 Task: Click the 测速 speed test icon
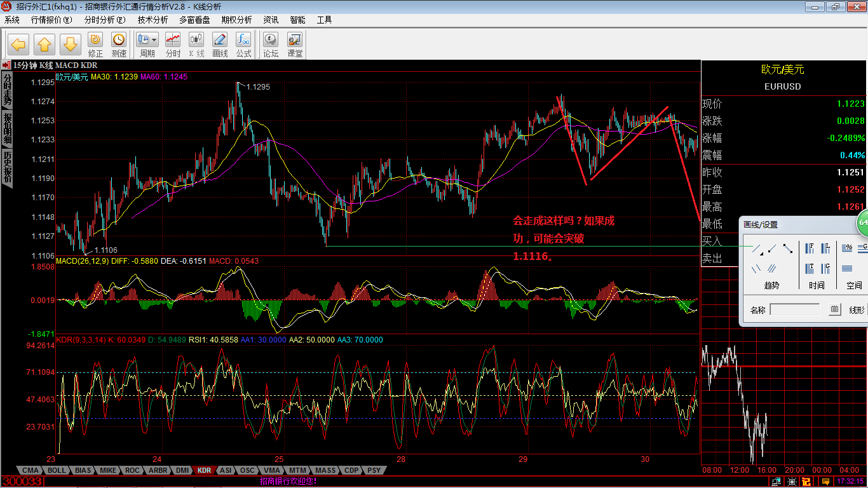tap(119, 44)
